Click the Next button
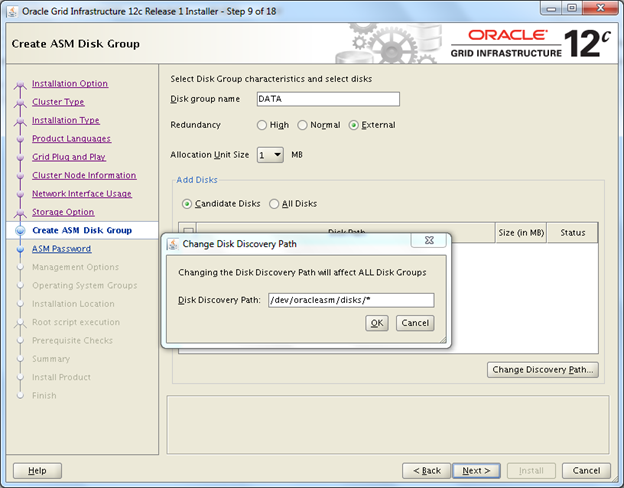The height and width of the screenshot is (488, 624). coord(476,471)
